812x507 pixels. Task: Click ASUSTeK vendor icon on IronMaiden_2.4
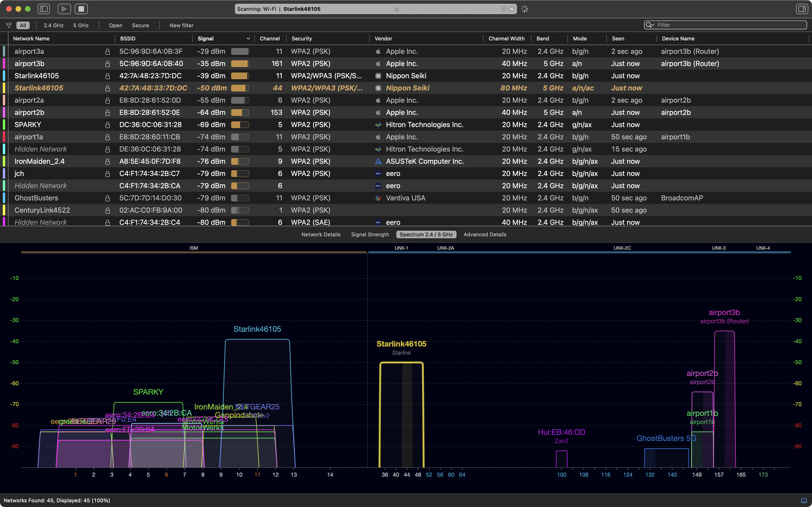[378, 161]
